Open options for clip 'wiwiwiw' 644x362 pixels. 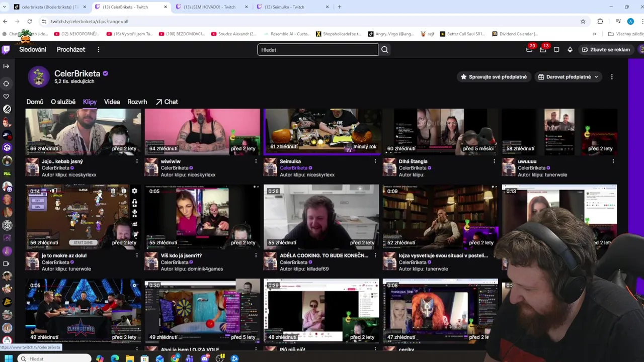256,161
